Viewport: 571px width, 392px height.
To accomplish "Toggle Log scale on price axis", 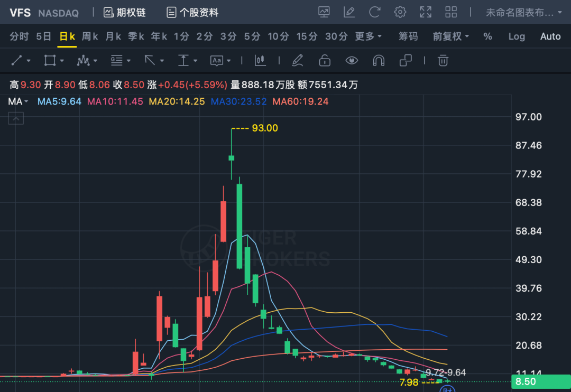I will pyautogui.click(x=517, y=36).
